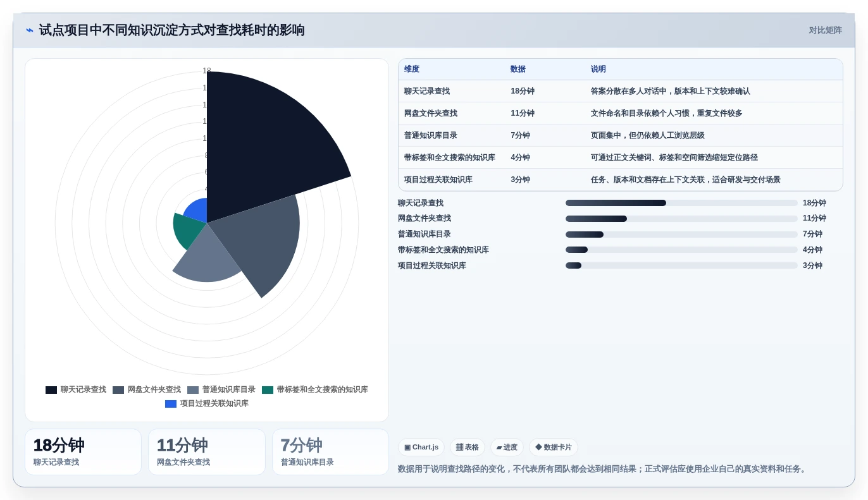868x500 pixels.
Task: Click the 普通知识库目录 progress bar
Action: tap(681, 235)
